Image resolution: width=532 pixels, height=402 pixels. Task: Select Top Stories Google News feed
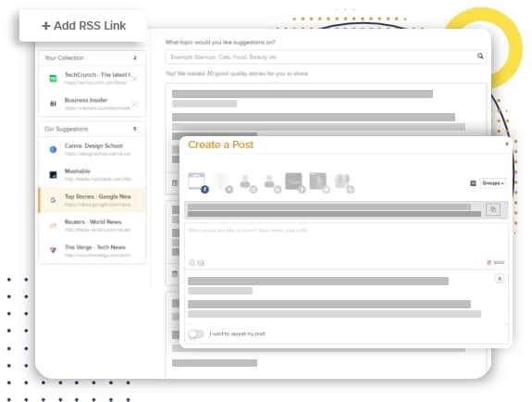coord(93,200)
